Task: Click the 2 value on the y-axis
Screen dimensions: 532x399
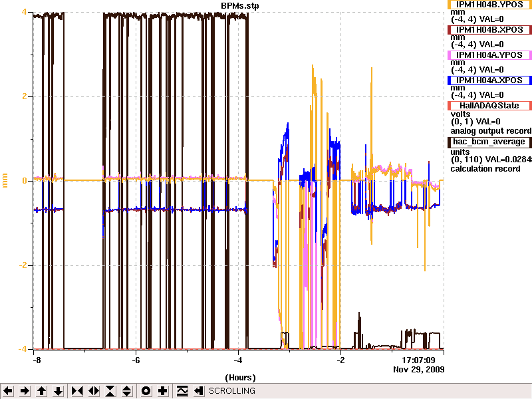Action: 24,96
